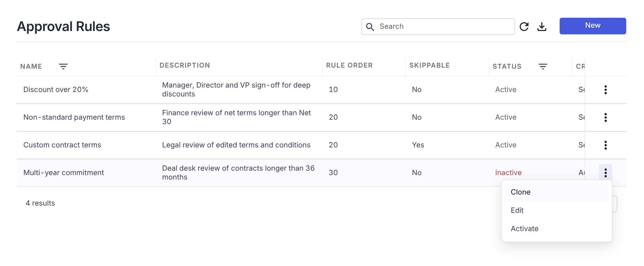Click Active status in Discount over 20% row
The height and width of the screenshot is (266, 644).
pos(506,89)
